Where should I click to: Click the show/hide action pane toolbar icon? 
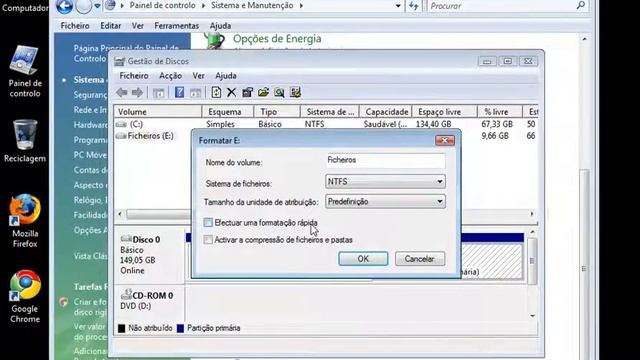(x=196, y=93)
